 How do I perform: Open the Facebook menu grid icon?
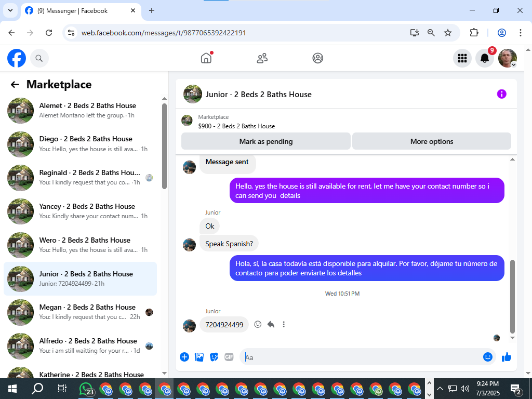[462, 58]
